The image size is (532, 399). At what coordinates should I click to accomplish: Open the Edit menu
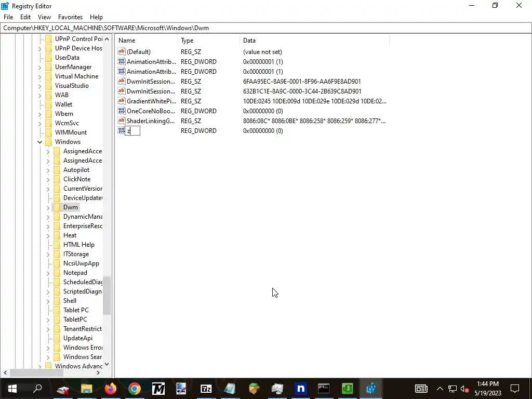click(x=25, y=17)
